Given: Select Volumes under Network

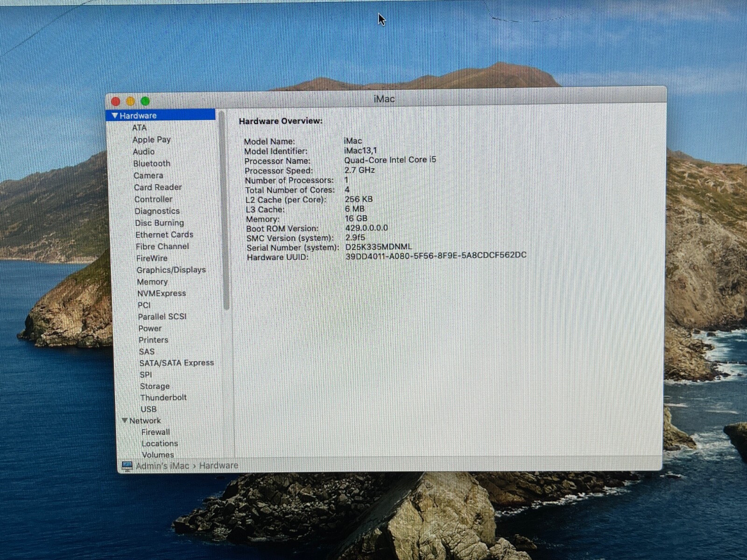Looking at the screenshot, I should pos(158,455).
